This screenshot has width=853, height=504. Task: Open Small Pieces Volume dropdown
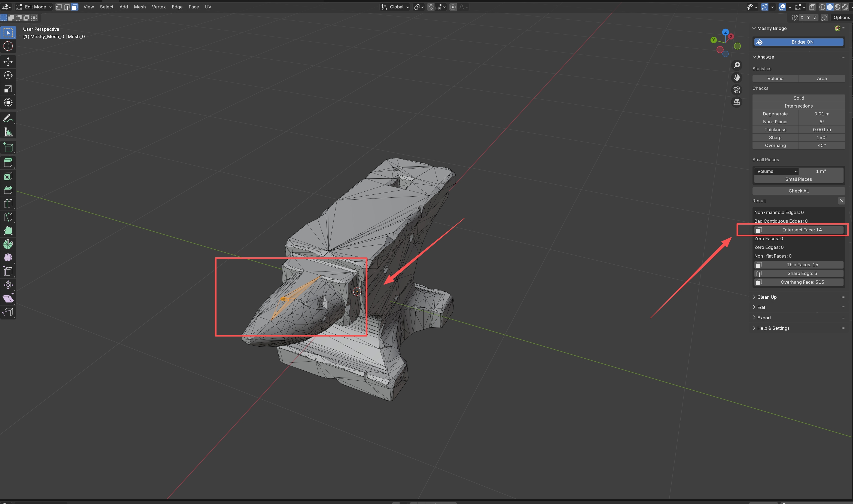pos(776,172)
